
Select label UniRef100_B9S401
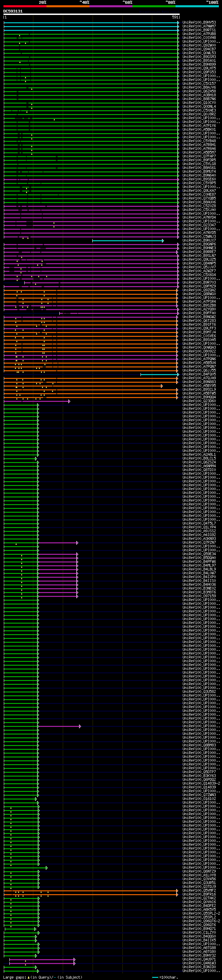199,60
